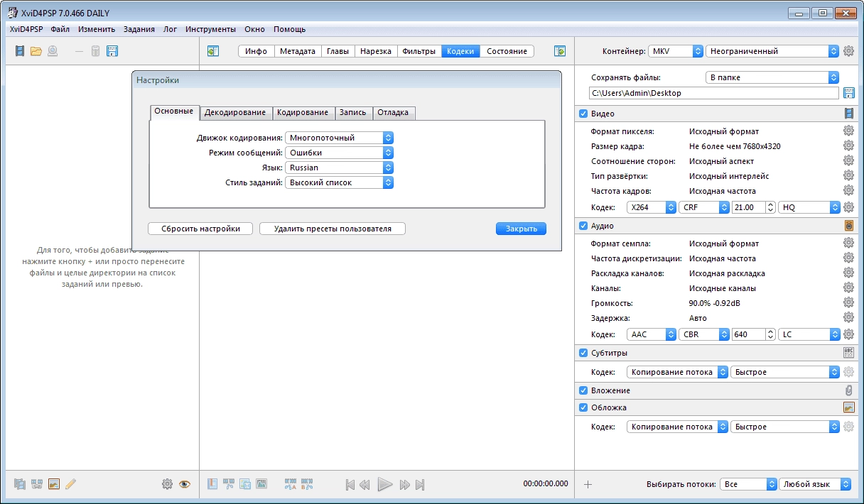Image resolution: width=864 pixels, height=504 pixels.
Task: Open the gear icon in bottom-left task toolbar
Action: [x=167, y=484]
